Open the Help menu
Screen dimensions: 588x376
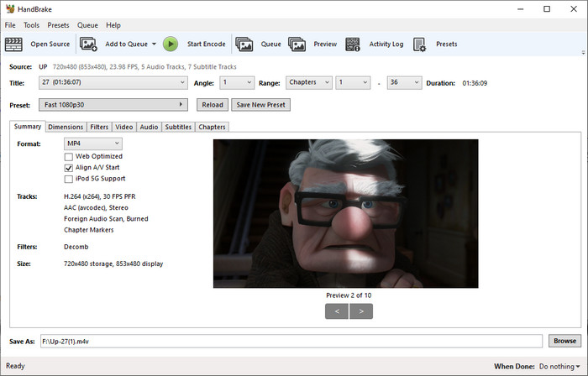coord(113,25)
